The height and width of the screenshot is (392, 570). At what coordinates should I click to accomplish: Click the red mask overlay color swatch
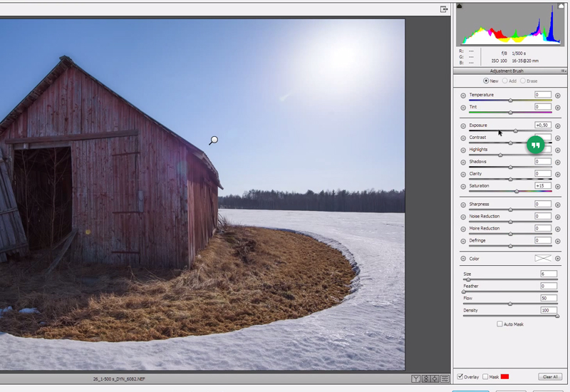[x=504, y=376]
